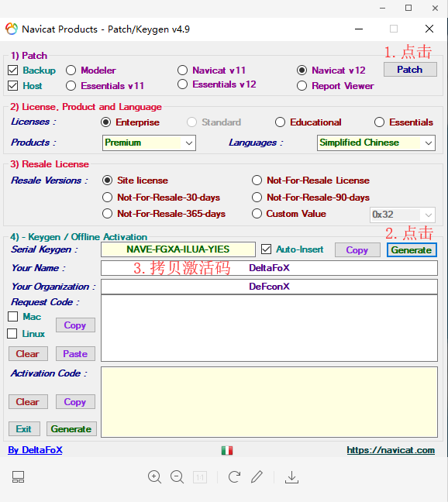This screenshot has width=448, height=502.
Task: Minimize the Navicat Keygen window
Action: 359,29
